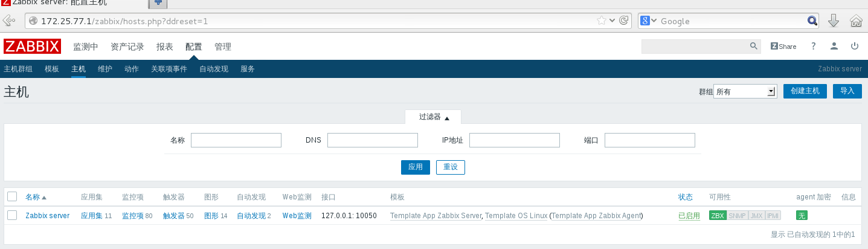Screen dimensions: 868x249
Task: Collapse the filter panel tab
Action: click(x=434, y=117)
